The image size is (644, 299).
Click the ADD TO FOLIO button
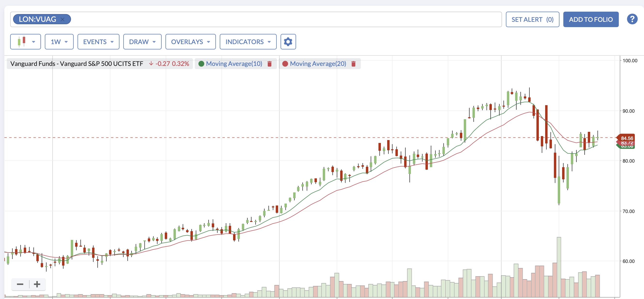590,19
